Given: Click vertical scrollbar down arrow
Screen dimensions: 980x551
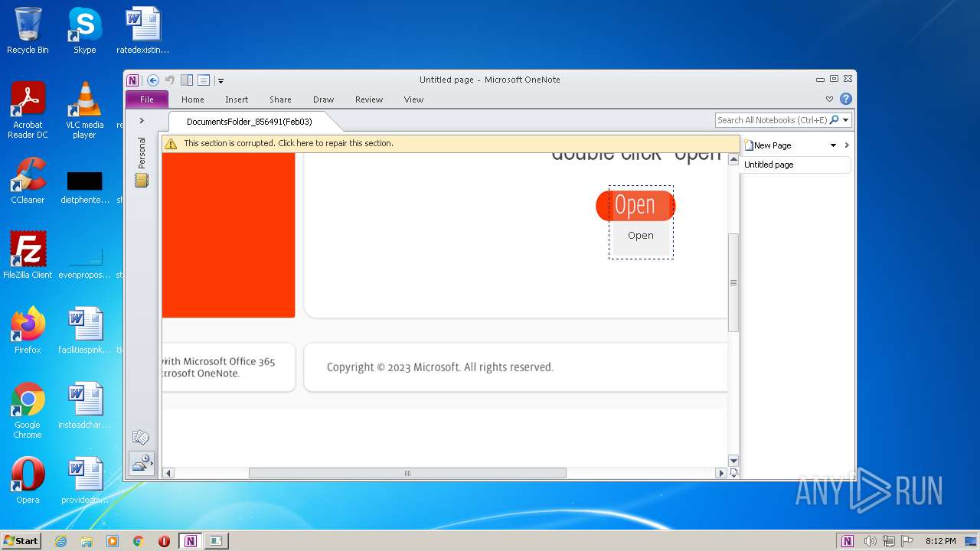Looking at the screenshot, I should pyautogui.click(x=733, y=461).
